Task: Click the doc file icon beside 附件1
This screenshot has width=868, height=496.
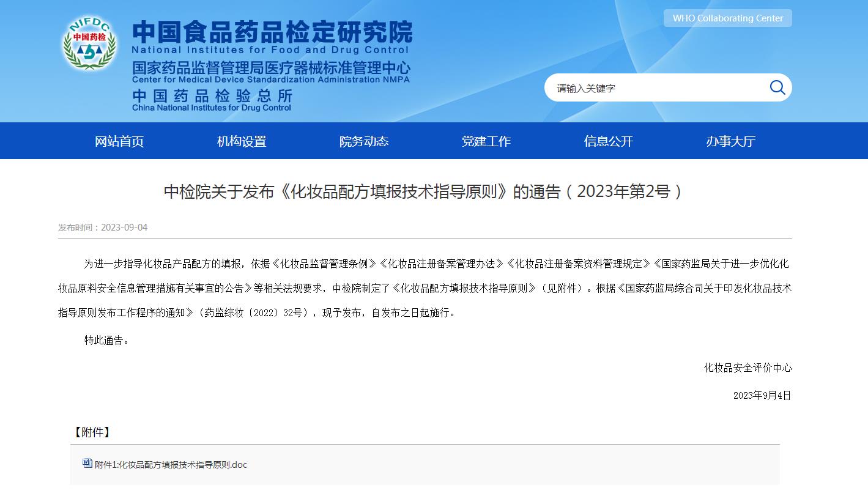Action: 87,464
